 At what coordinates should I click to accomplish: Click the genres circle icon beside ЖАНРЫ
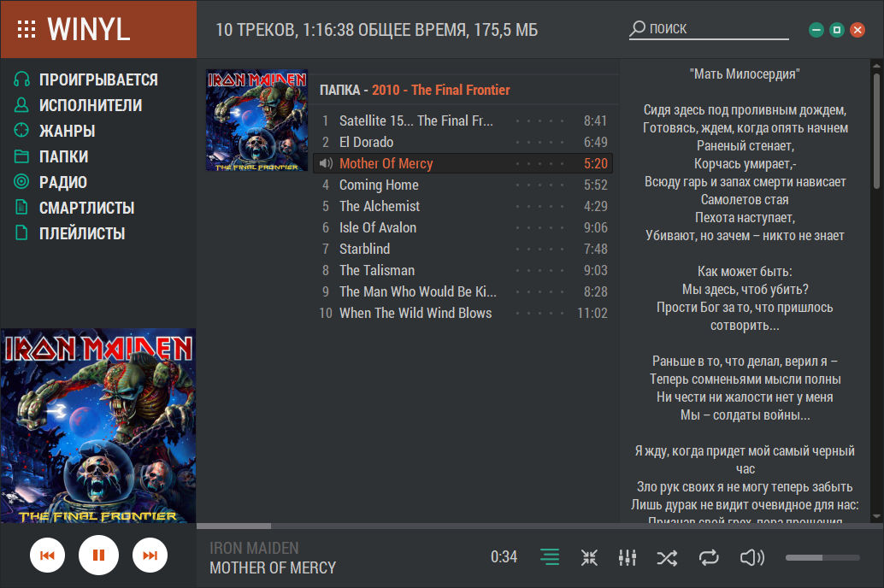click(x=21, y=130)
